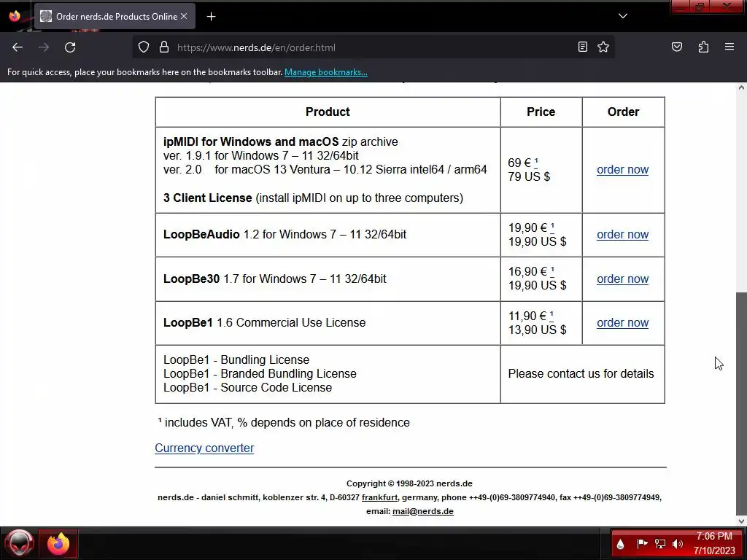Screen dimensions: 747x560
Task: Click the scrollbar up arrow
Action: coord(741,87)
